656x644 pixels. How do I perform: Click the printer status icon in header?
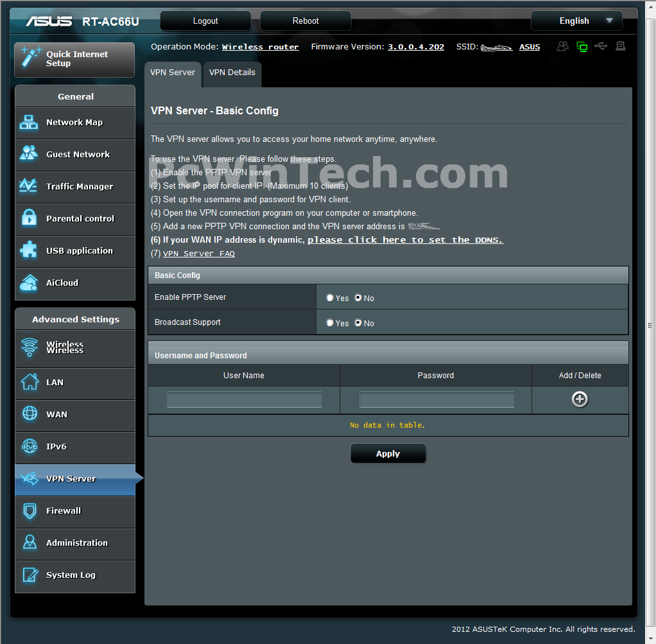coord(621,46)
